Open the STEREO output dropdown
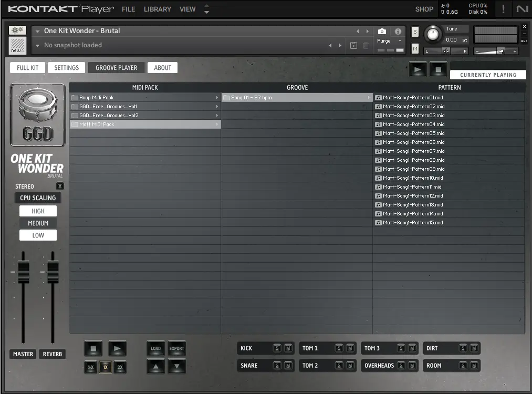Image resolution: width=532 pixels, height=394 pixels. [60, 186]
